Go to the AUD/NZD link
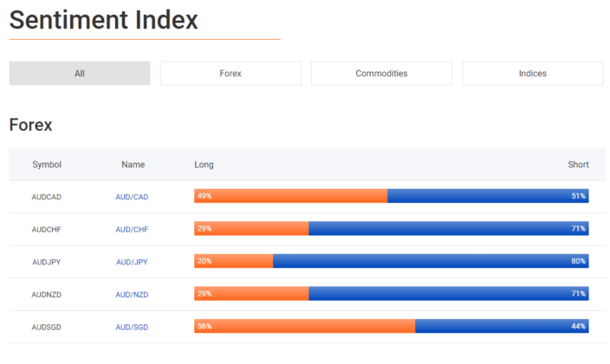610x364 pixels. pos(132,295)
